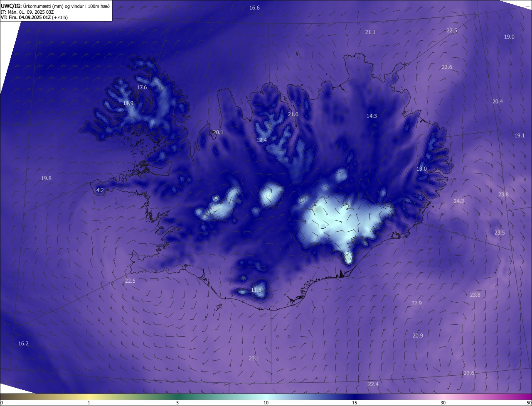Click the title text 'Úrkomumætti (mm) og vindur í 100m hæð'
The height and width of the screenshot is (406, 532).
pyautogui.click(x=66, y=6)
